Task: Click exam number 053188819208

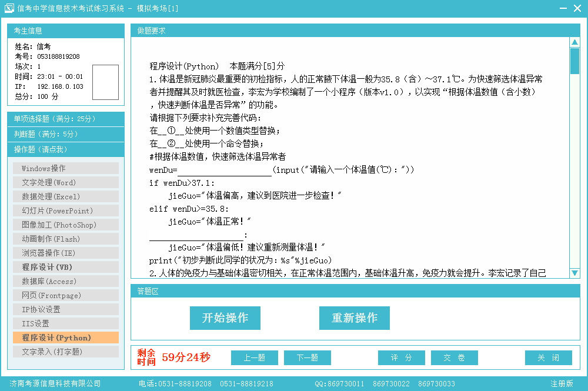Action: pos(58,56)
